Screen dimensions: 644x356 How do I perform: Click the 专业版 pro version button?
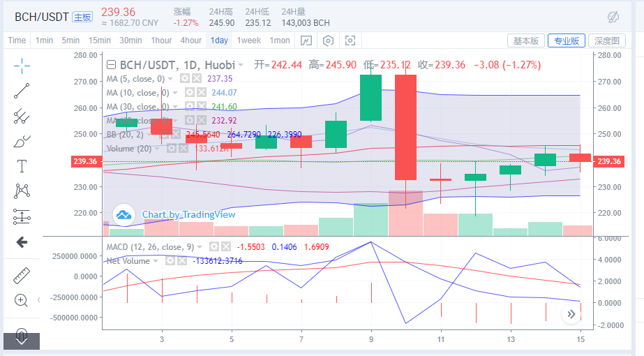click(567, 40)
